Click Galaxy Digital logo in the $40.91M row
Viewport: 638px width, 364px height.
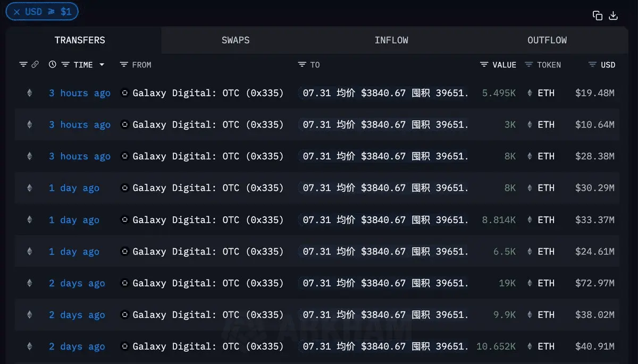tap(125, 346)
